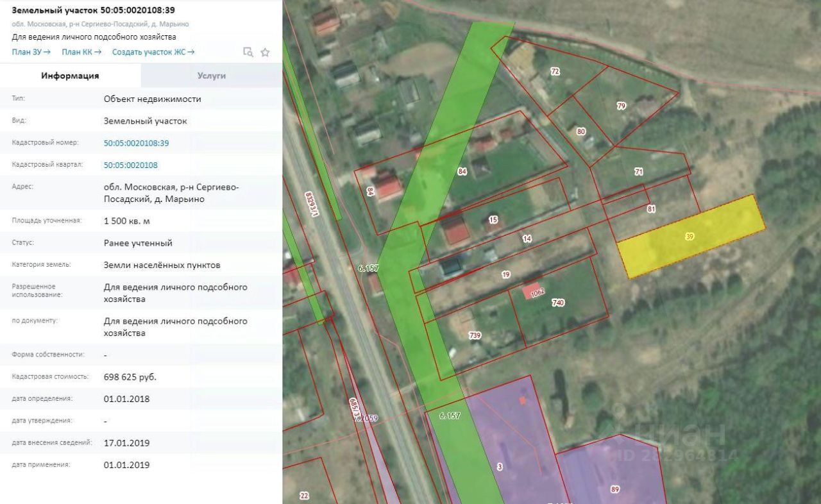Select parcel 15 on the map
This screenshot has height=504, width=821.
[x=493, y=220]
